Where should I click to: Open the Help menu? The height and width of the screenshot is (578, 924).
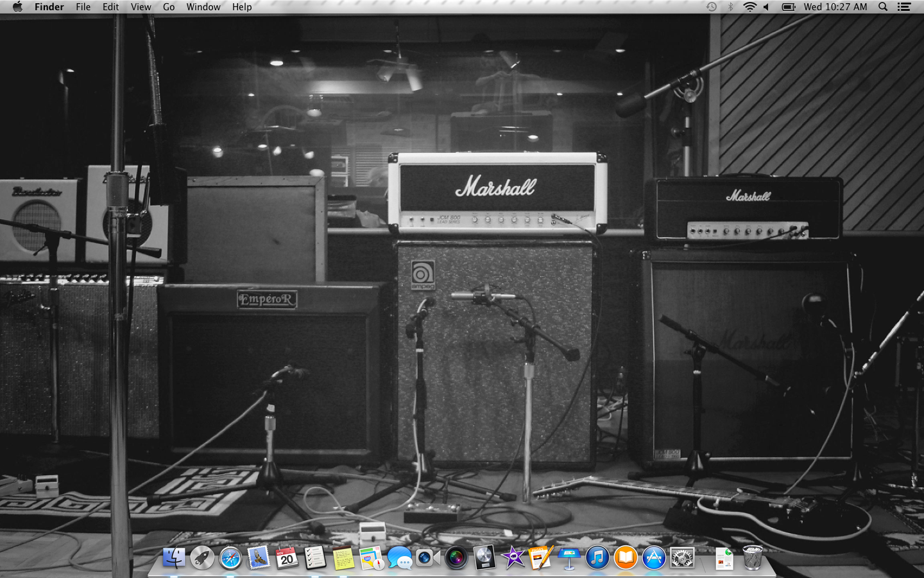242,6
